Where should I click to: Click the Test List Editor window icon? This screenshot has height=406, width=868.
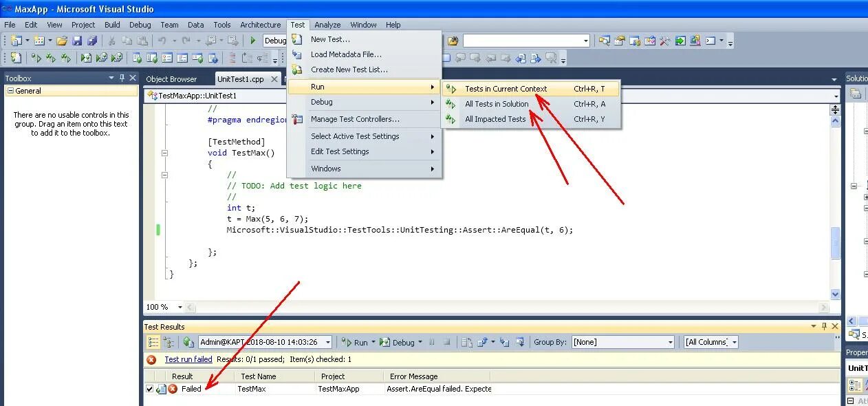point(153,58)
